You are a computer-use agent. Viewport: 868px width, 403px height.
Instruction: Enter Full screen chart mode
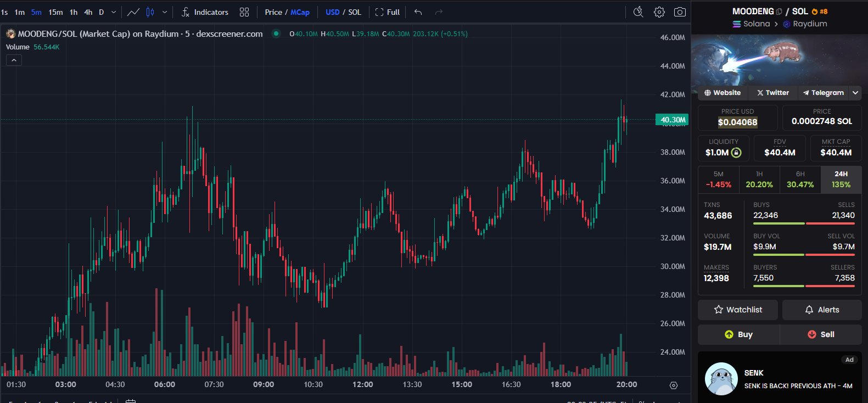coord(387,12)
